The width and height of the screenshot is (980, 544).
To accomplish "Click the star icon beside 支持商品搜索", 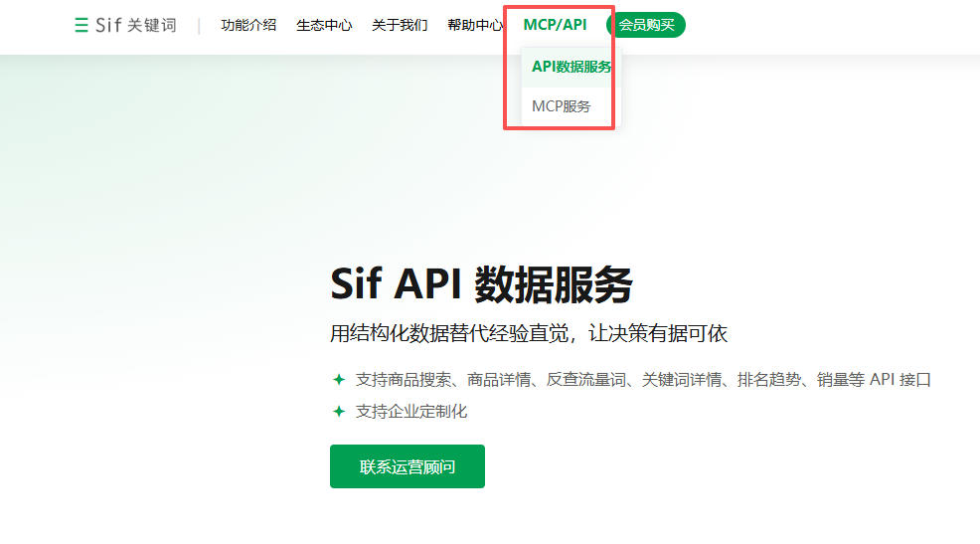I will point(339,380).
